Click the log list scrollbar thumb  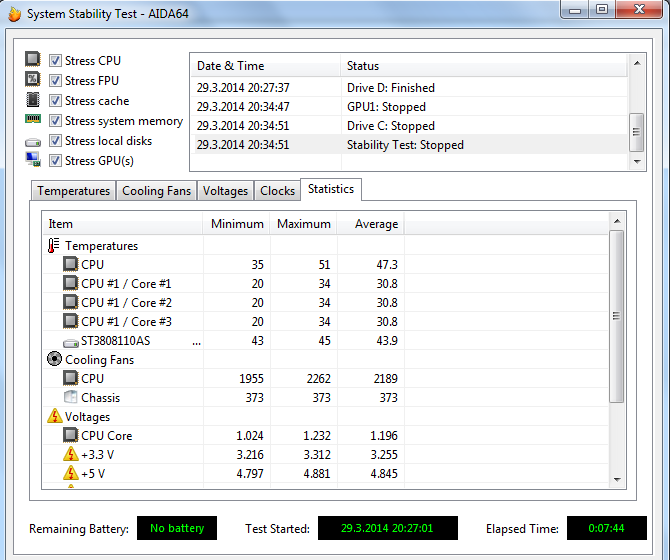(637, 132)
